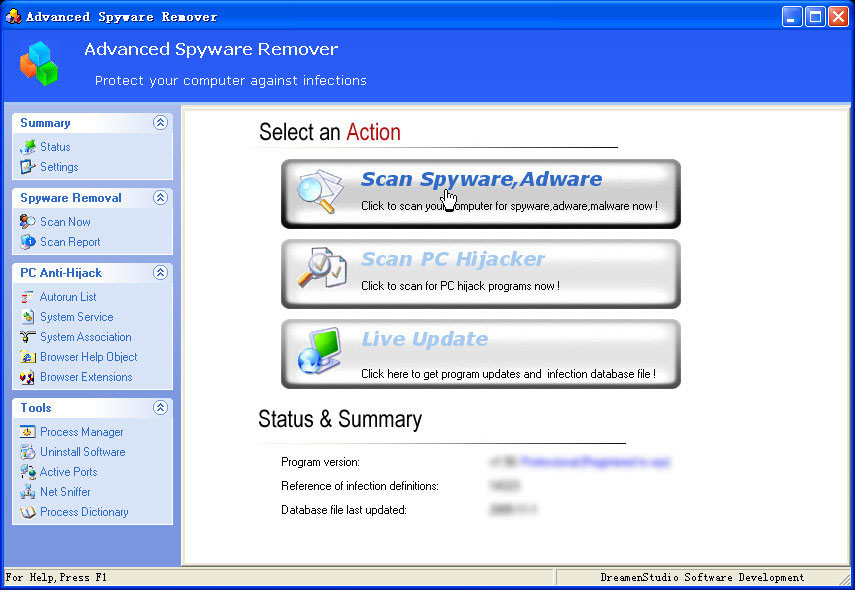Maximize the Advanced Spyware Remover window
Viewport: 855px width, 590px height.
(x=815, y=17)
